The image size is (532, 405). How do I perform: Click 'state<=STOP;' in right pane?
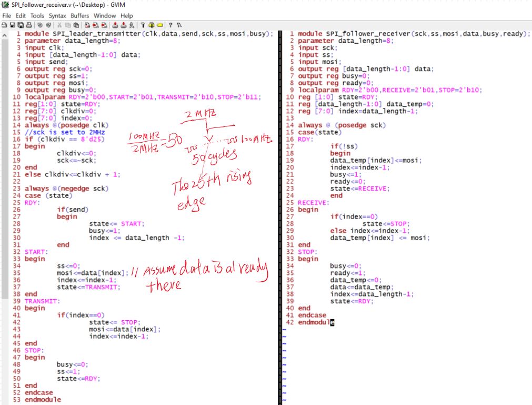click(386, 224)
